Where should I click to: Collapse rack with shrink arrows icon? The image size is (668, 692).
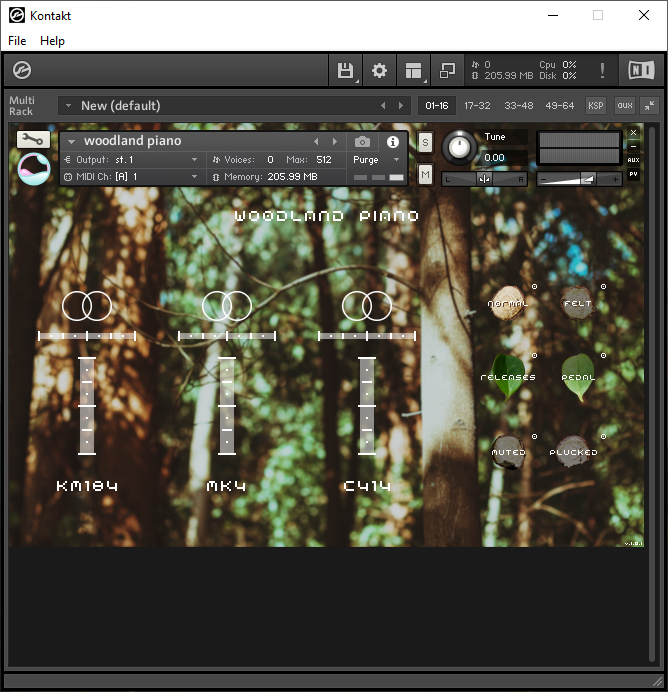pyautogui.click(x=649, y=105)
